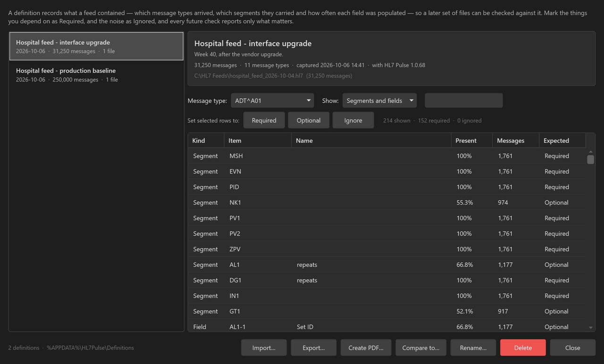604x364 pixels.
Task: Select the IN1 segment row
Action: tap(387, 296)
